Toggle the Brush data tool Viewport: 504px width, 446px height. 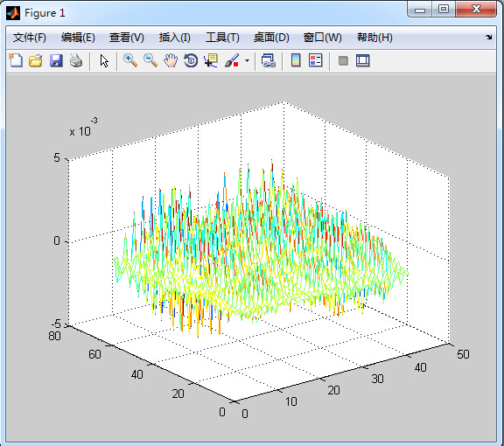click(232, 60)
